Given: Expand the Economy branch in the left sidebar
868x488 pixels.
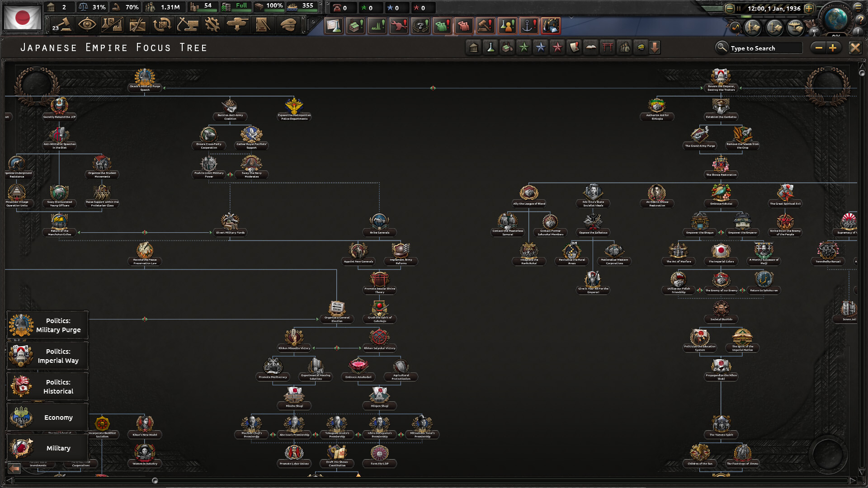Looking at the screenshot, I should click(x=47, y=417).
